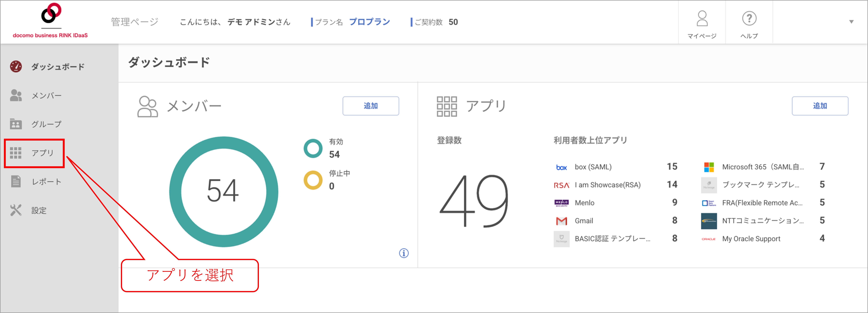Image resolution: width=868 pixels, height=313 pixels.
Task: Click the 管理ページ header text
Action: pyautogui.click(x=135, y=22)
